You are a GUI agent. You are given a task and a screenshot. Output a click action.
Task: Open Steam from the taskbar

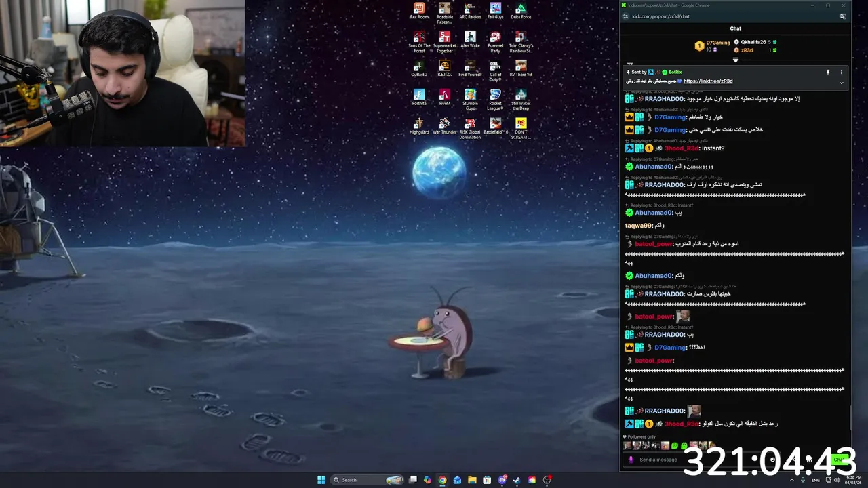point(517,480)
